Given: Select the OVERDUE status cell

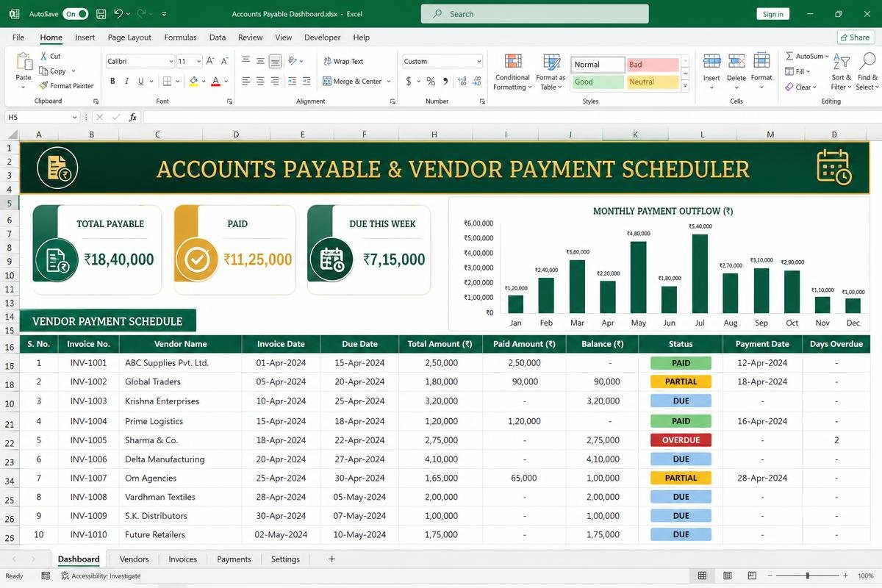Looking at the screenshot, I should click(x=681, y=440).
